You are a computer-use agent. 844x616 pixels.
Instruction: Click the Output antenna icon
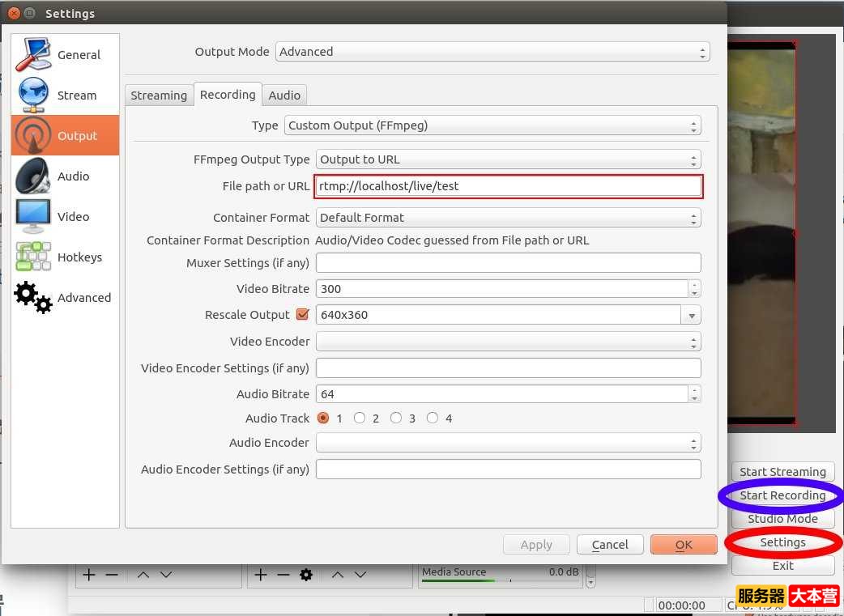[33, 136]
